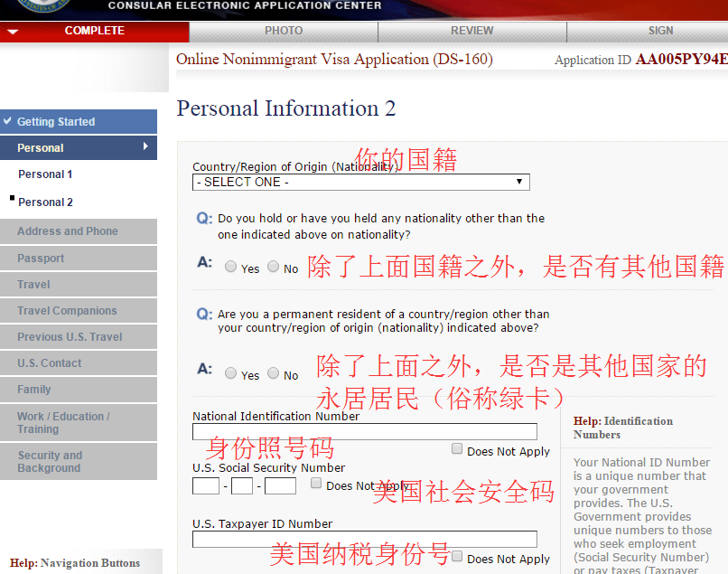Click first Social Security Number box

[x=206, y=485]
